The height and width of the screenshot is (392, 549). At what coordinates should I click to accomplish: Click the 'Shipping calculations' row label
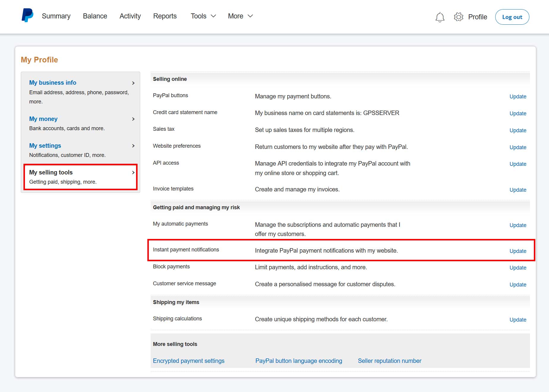[x=177, y=319]
